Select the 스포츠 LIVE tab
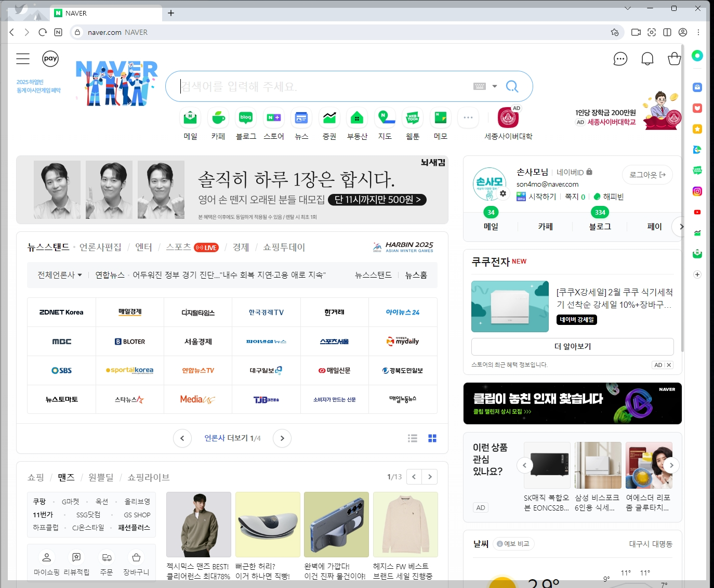The width and height of the screenshot is (714, 588). pyautogui.click(x=192, y=247)
